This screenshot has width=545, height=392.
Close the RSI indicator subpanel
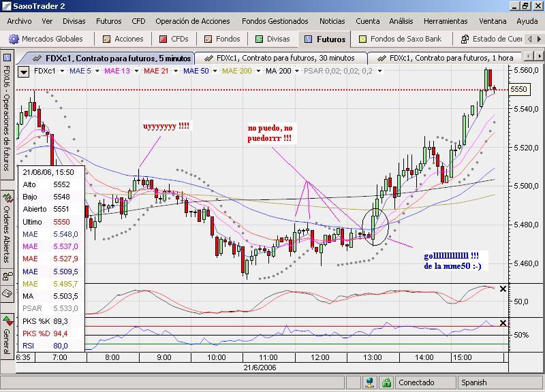pos(503,323)
